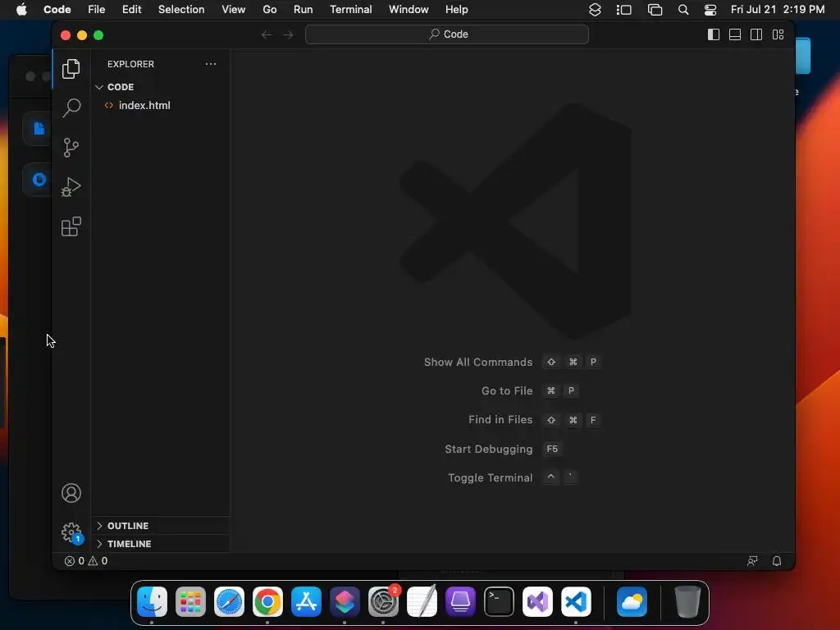Click the date and time in menu bar
Image resolution: width=840 pixels, height=630 pixels.
click(778, 10)
